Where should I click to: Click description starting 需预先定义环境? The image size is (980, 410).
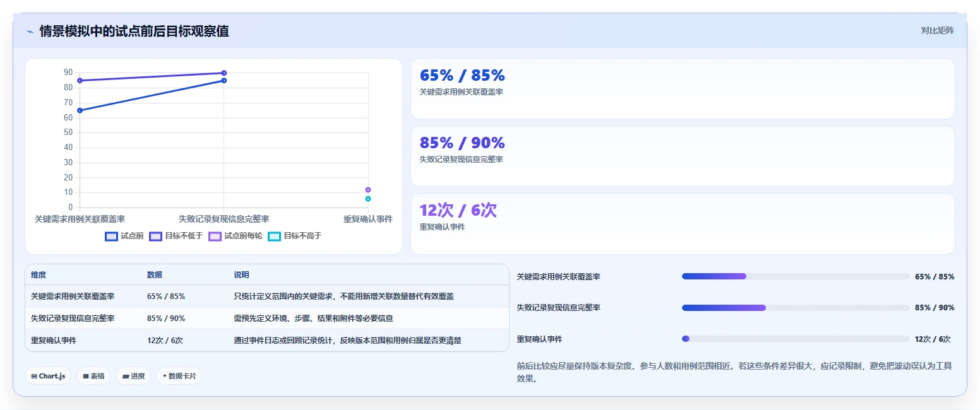(314, 318)
